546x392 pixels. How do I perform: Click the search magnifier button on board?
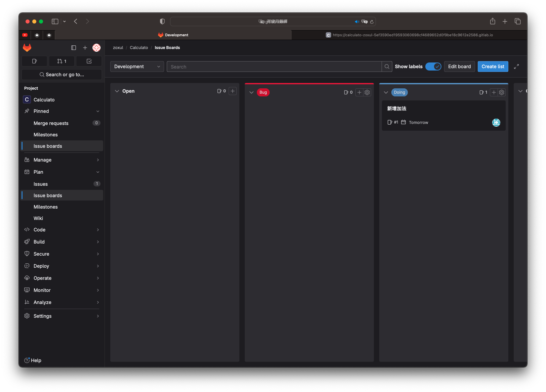(387, 67)
